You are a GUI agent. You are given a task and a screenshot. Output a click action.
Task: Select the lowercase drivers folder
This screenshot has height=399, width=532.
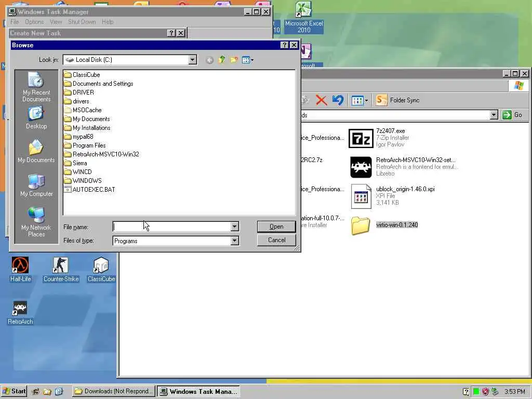77,101
